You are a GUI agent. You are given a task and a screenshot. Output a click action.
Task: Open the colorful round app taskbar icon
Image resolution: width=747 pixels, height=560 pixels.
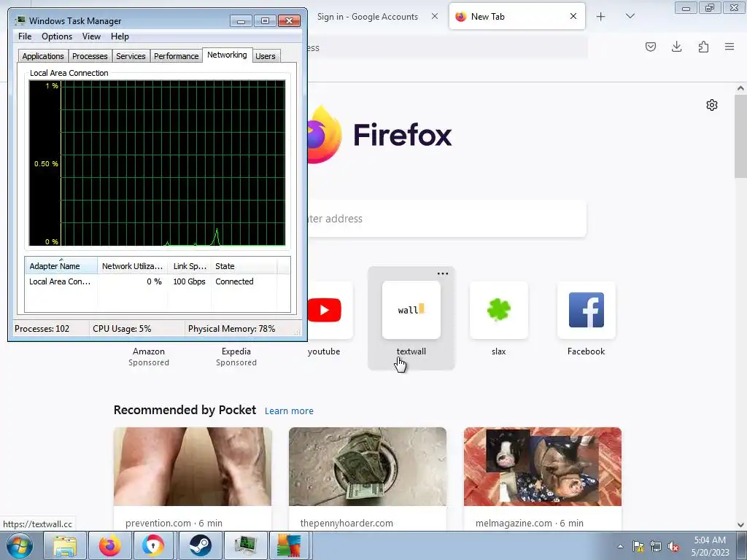click(x=152, y=545)
